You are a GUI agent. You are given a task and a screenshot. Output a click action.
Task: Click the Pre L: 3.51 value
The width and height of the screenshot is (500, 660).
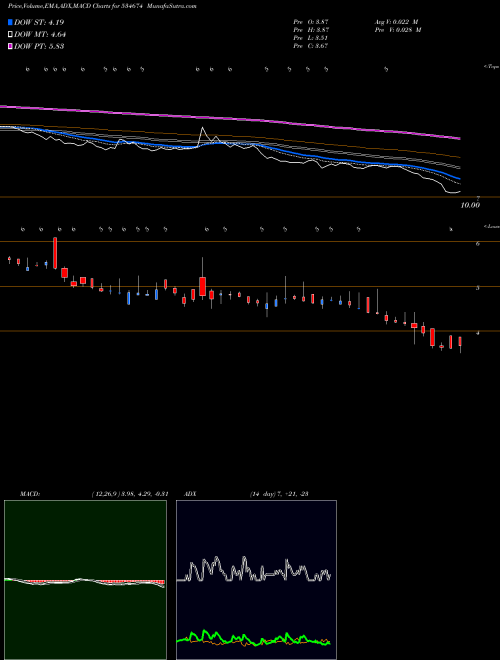click(311, 38)
